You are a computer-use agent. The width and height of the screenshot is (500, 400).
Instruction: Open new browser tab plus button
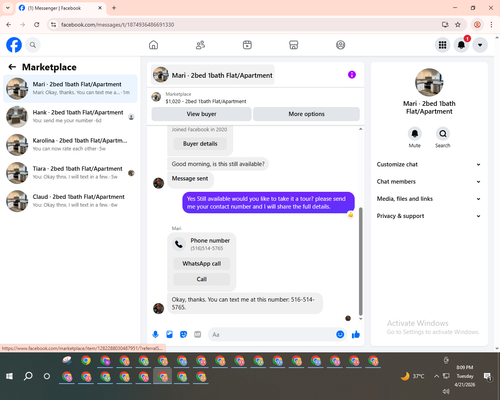point(114,8)
